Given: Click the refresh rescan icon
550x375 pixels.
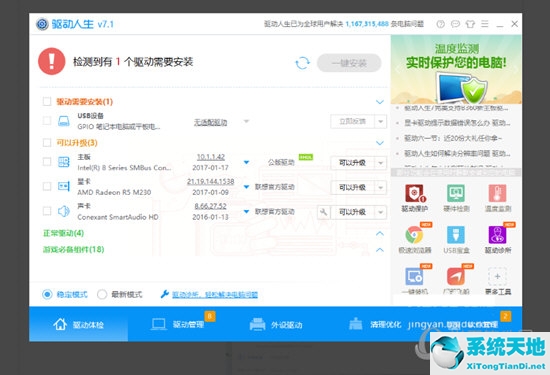Looking at the screenshot, I should pos(302,63).
